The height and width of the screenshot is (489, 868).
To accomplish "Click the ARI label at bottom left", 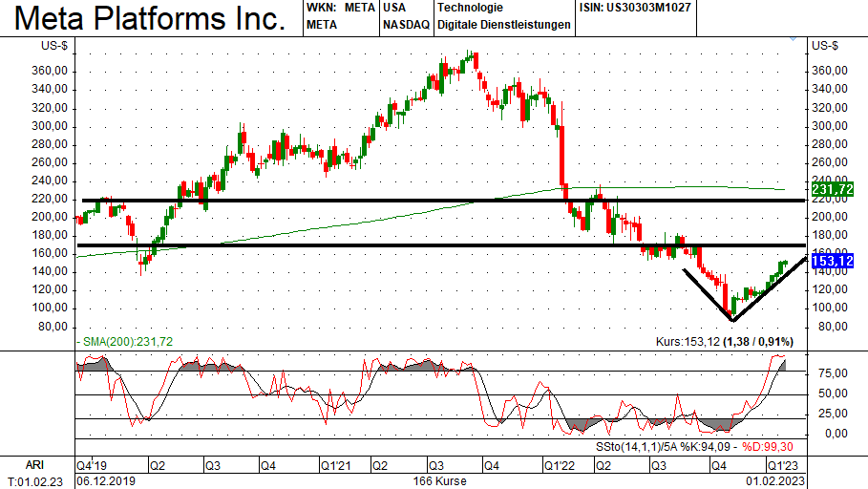I will [x=34, y=465].
